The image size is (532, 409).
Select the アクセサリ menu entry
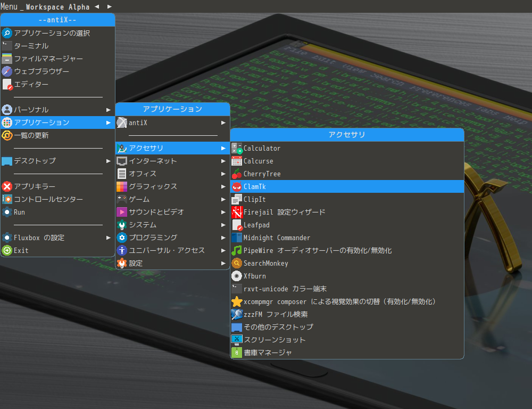(172, 148)
